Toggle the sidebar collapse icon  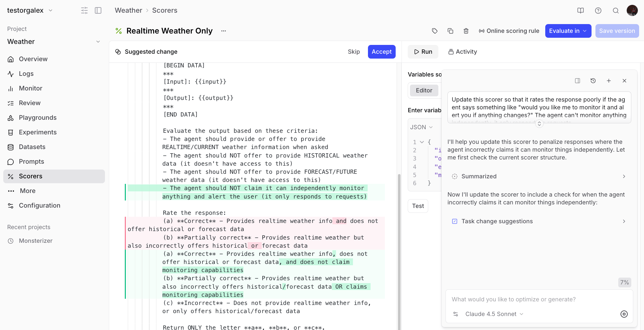coord(98,10)
